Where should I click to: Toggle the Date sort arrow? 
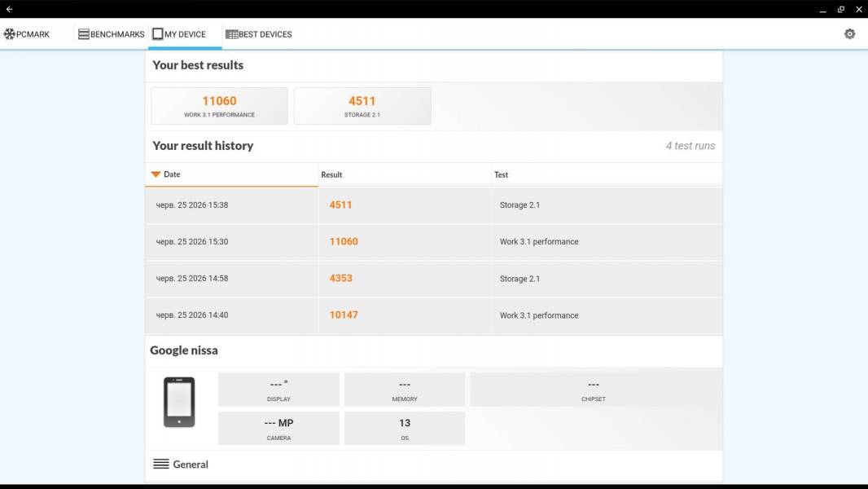pos(156,174)
